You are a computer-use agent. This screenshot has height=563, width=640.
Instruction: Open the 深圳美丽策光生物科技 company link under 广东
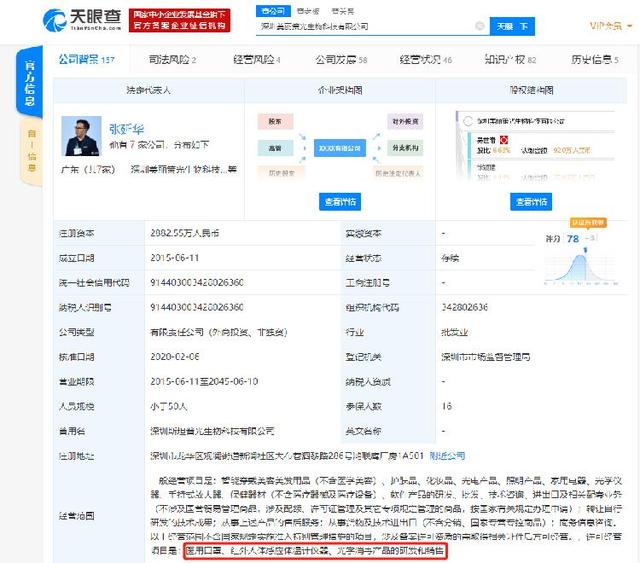coord(184,169)
